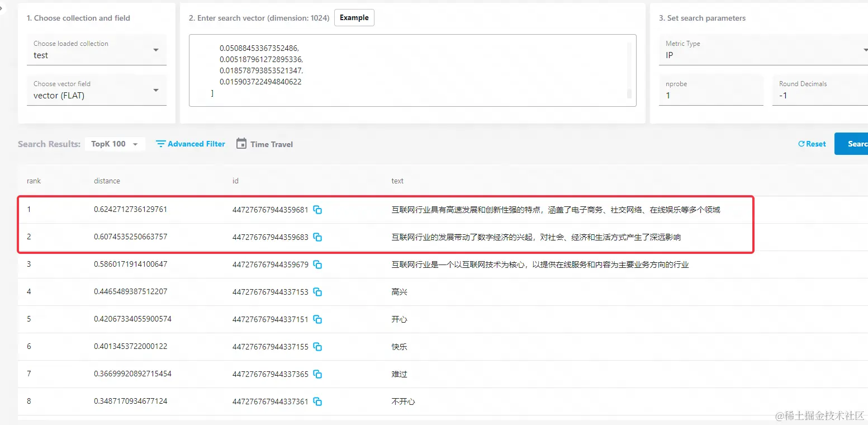
Task: Copy id ending 359683
Action: coord(317,237)
